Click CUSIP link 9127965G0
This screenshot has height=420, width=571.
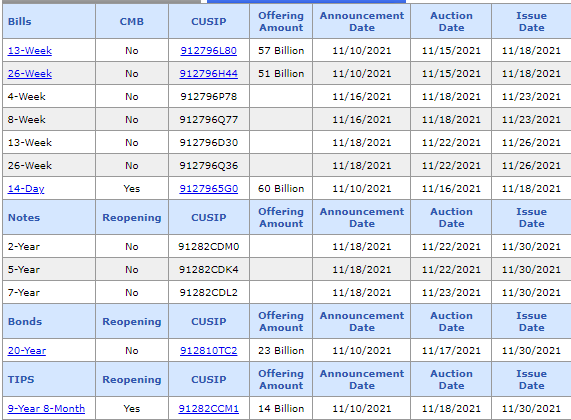tap(209, 189)
